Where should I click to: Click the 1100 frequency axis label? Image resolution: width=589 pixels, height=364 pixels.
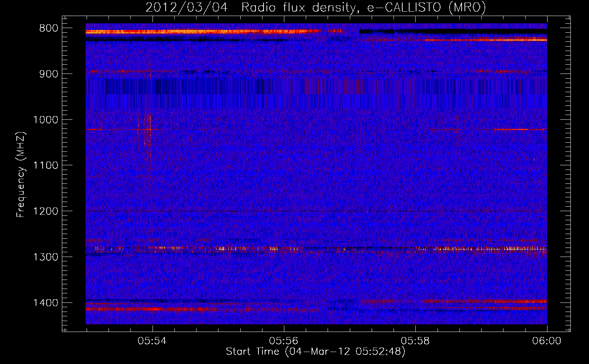point(46,166)
